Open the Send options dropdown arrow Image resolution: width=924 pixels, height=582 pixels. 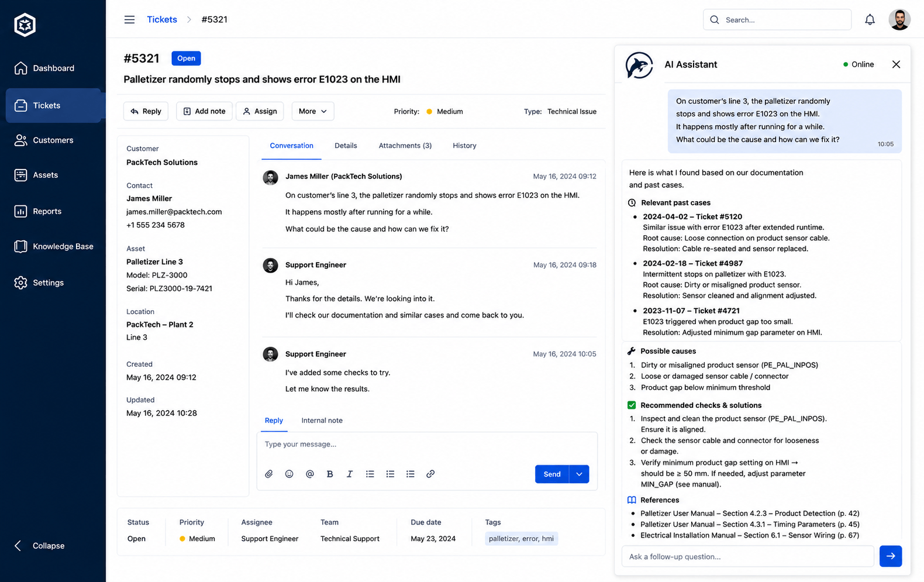coord(579,474)
